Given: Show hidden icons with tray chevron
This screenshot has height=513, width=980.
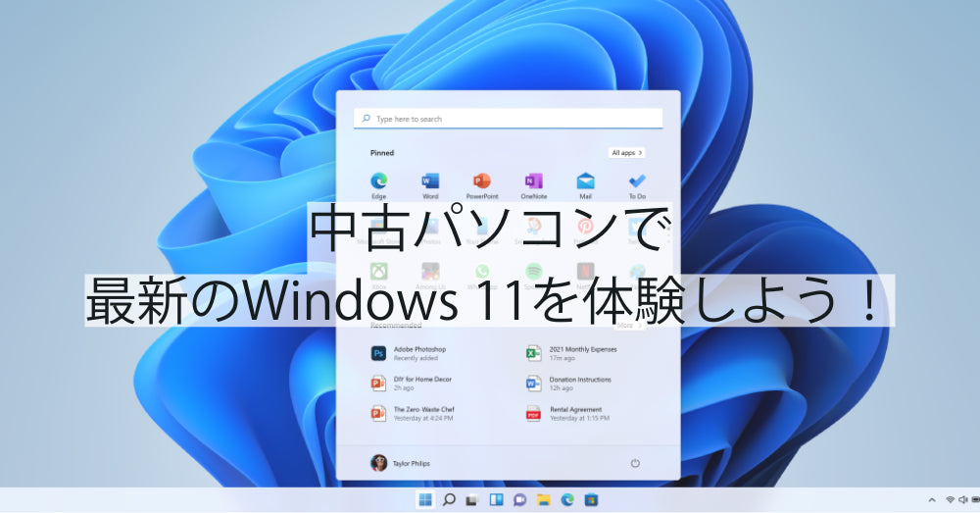Looking at the screenshot, I should (x=932, y=500).
